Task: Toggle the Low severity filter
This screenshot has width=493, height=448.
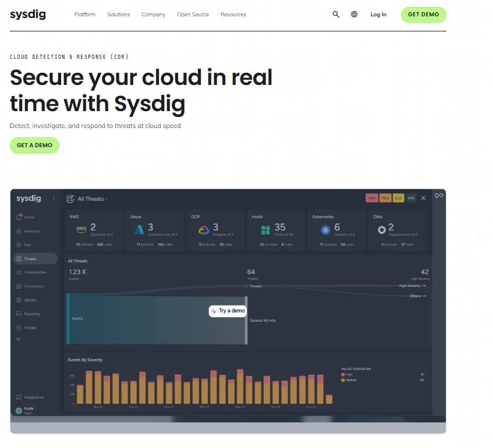Action: coord(398,198)
